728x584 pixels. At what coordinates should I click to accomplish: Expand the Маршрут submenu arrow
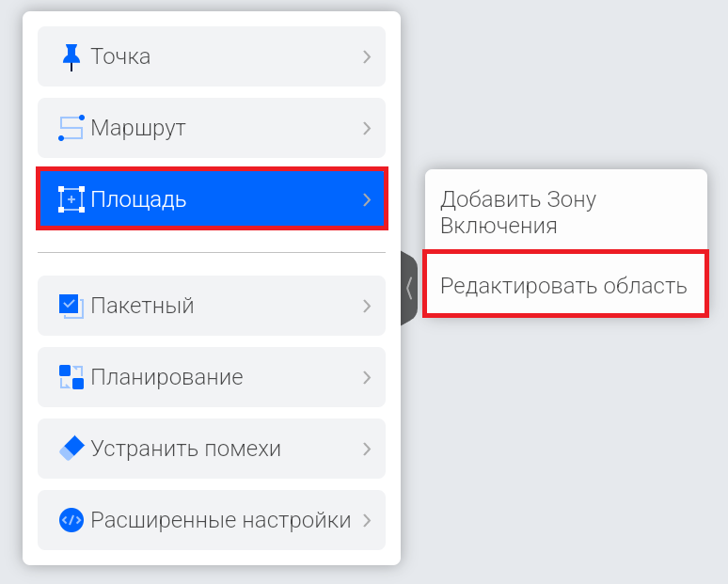(367, 128)
